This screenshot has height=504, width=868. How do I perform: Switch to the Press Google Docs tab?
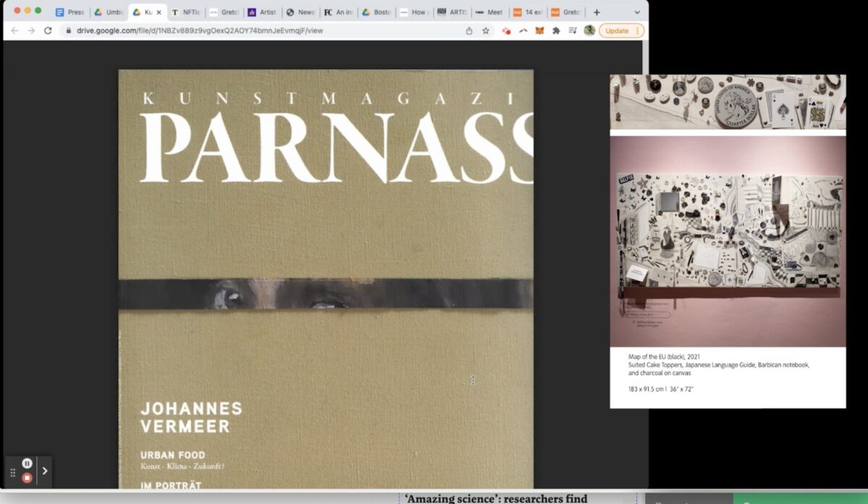click(x=70, y=12)
